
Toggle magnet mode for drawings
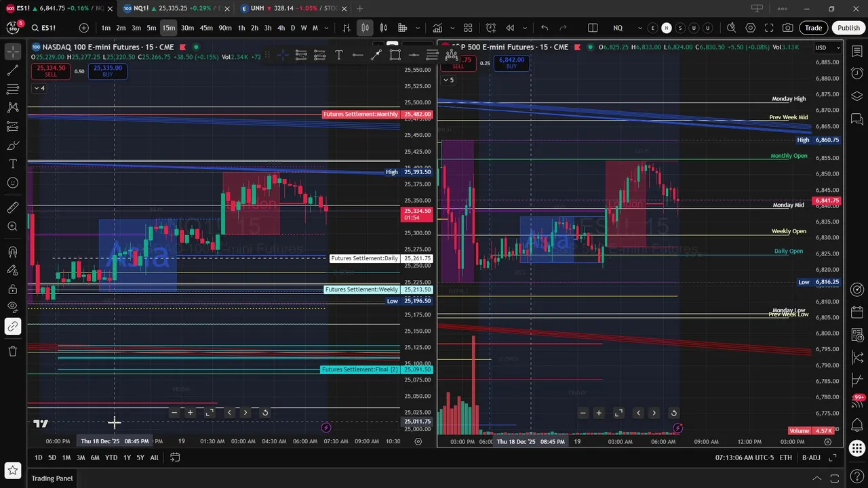click(x=12, y=251)
